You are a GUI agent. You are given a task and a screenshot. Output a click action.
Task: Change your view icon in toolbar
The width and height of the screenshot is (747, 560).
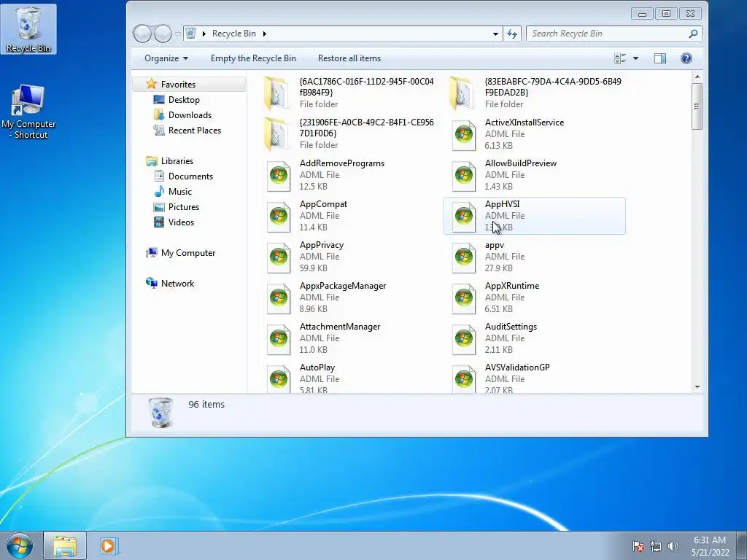click(x=620, y=58)
